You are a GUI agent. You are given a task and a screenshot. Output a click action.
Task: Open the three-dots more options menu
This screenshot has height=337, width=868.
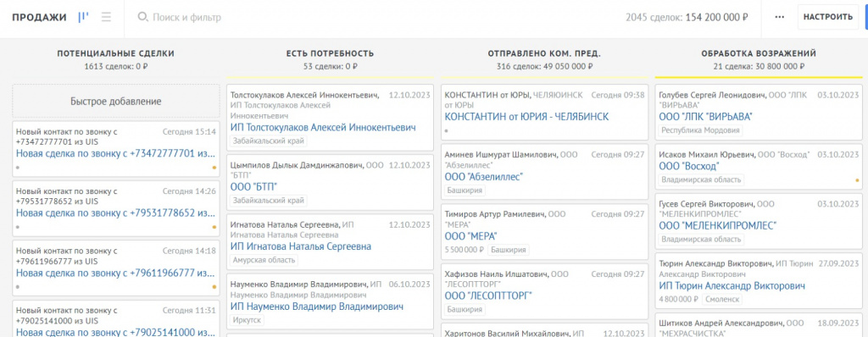tap(780, 17)
